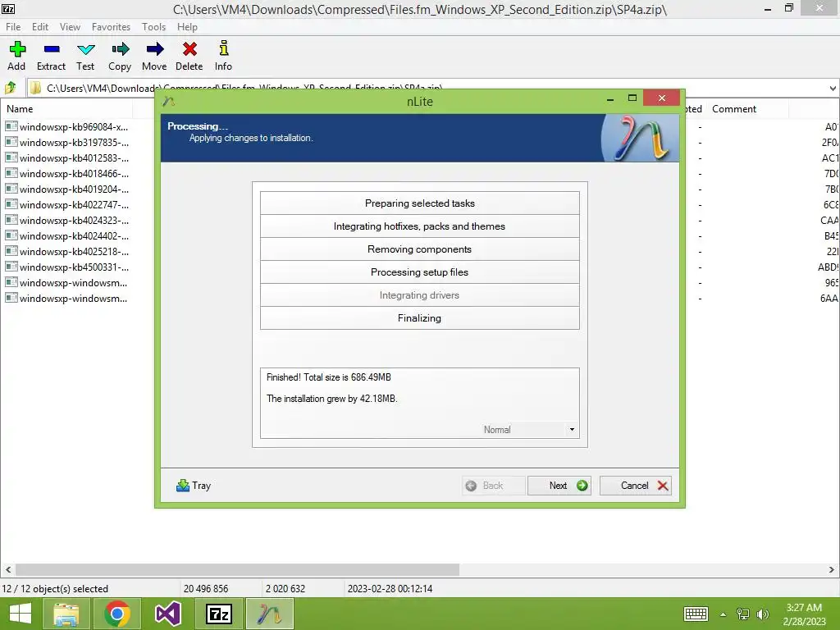840x630 pixels.
Task: Click the Cancel button in nLite
Action: point(636,486)
